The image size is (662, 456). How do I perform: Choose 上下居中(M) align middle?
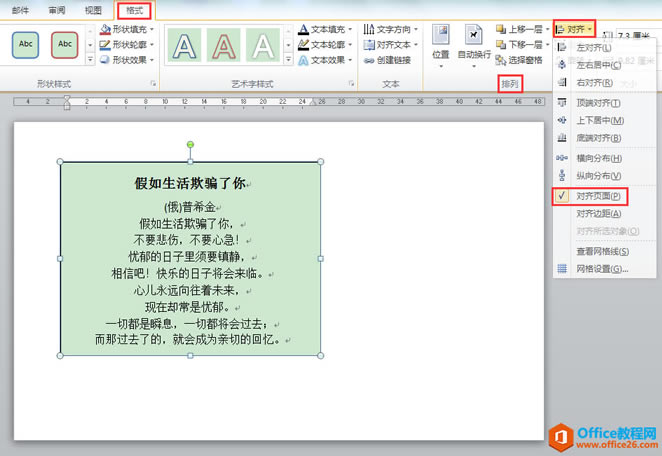pyautogui.click(x=605, y=120)
